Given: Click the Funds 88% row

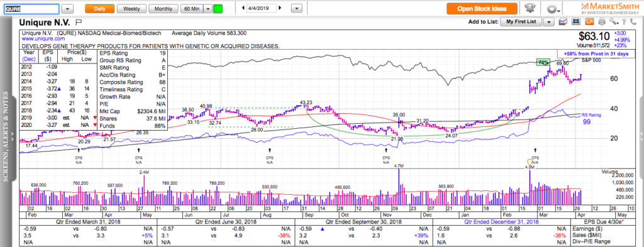Looking at the screenshot, I should coord(132,126).
